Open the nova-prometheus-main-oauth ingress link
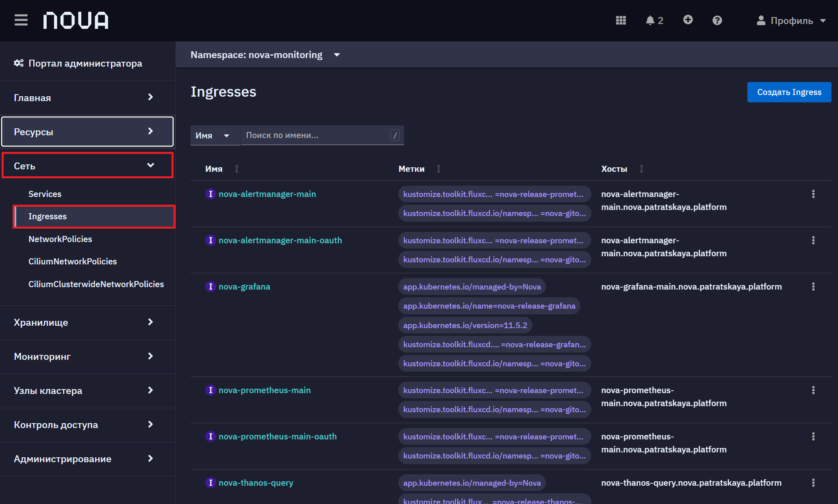Screen dimensions: 838x504 pos(278,437)
